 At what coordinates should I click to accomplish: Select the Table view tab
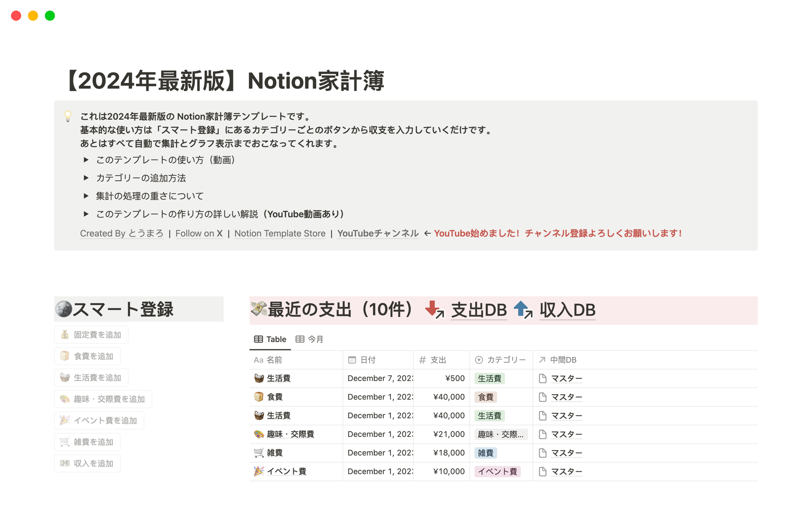pyautogui.click(x=270, y=339)
